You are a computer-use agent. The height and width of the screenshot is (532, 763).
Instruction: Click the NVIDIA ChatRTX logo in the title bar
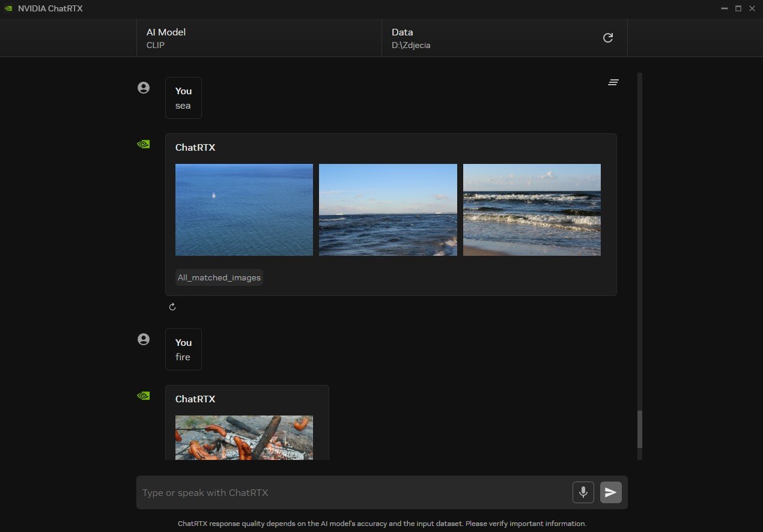[x=8, y=8]
